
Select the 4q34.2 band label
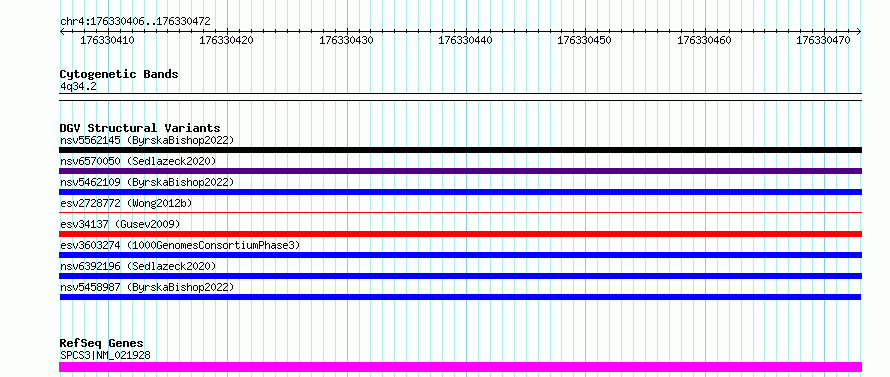pyautogui.click(x=78, y=86)
